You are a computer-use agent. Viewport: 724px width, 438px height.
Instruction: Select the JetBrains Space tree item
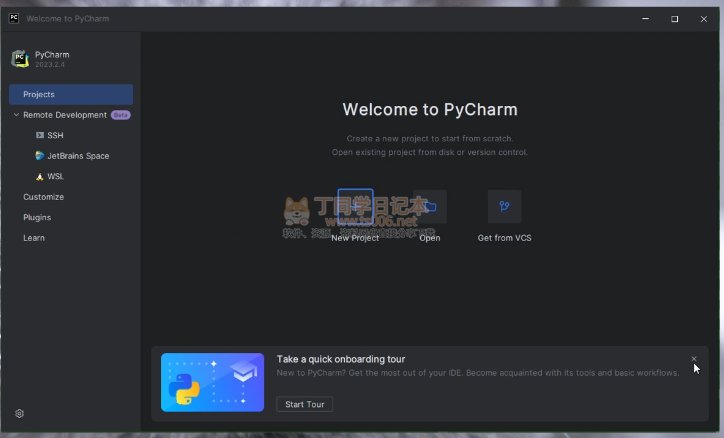pyautogui.click(x=78, y=156)
